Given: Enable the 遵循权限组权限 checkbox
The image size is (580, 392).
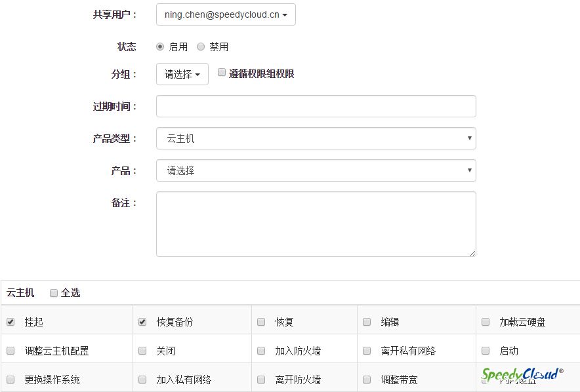Looking at the screenshot, I should click(222, 73).
